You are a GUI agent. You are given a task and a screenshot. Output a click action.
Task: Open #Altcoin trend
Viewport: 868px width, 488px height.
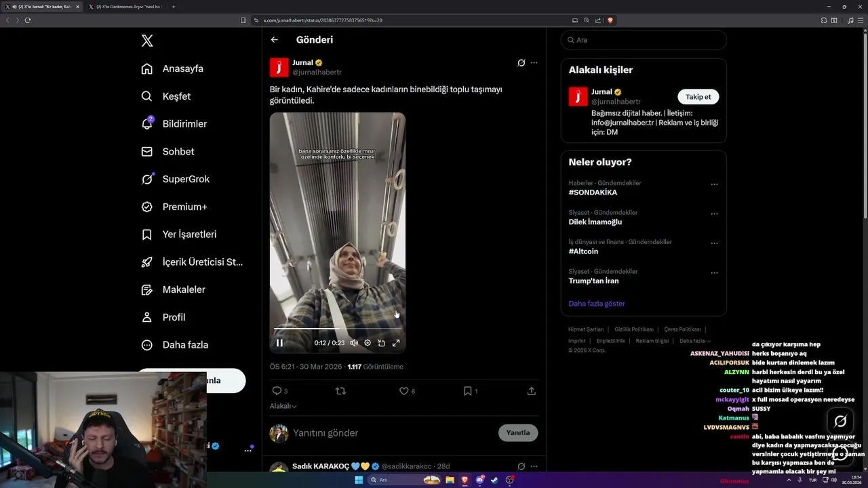point(583,251)
